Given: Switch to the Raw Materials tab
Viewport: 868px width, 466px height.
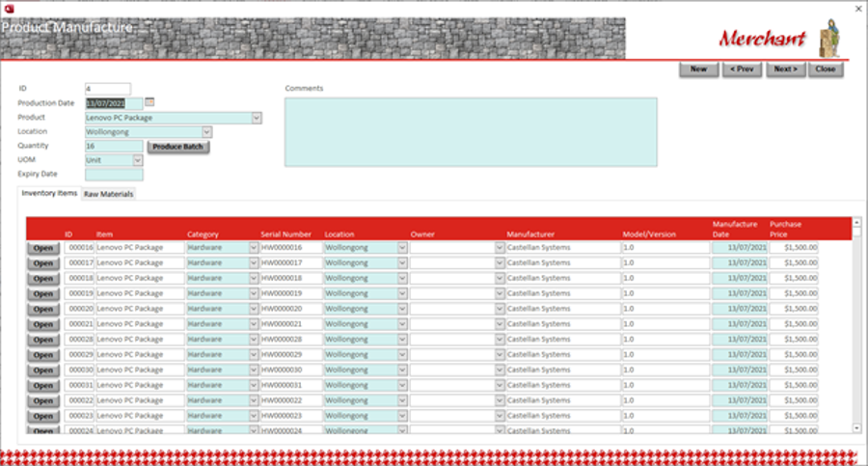Looking at the screenshot, I should (x=108, y=194).
